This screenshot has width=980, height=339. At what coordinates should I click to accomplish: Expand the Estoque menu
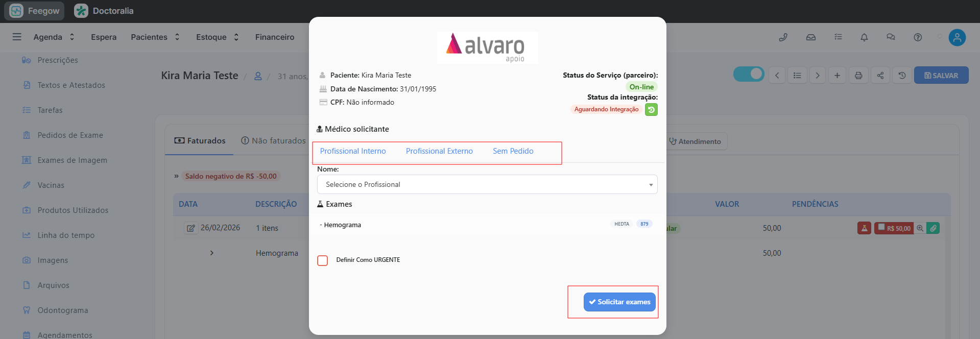tap(218, 37)
